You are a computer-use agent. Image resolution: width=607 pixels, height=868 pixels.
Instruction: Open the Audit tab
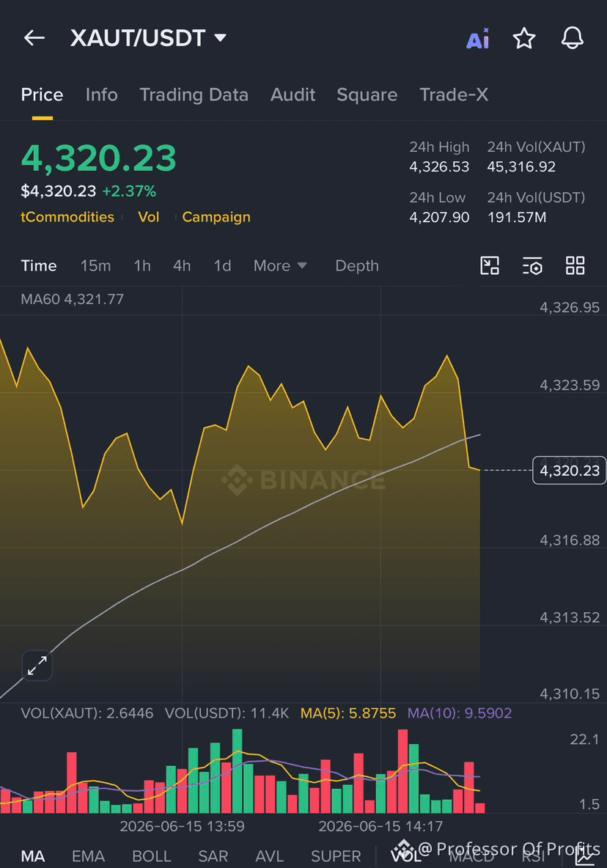point(293,95)
